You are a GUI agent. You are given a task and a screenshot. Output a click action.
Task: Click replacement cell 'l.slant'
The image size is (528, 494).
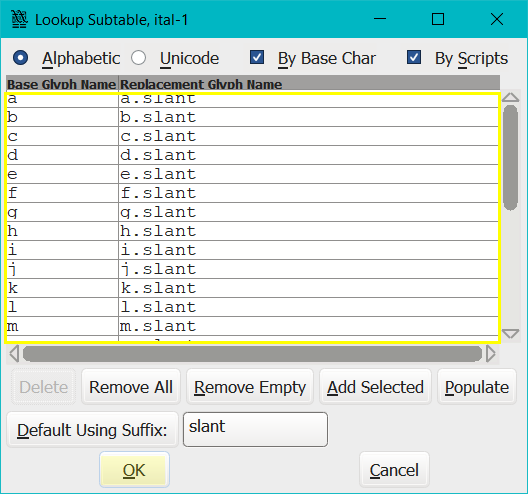coord(308,307)
